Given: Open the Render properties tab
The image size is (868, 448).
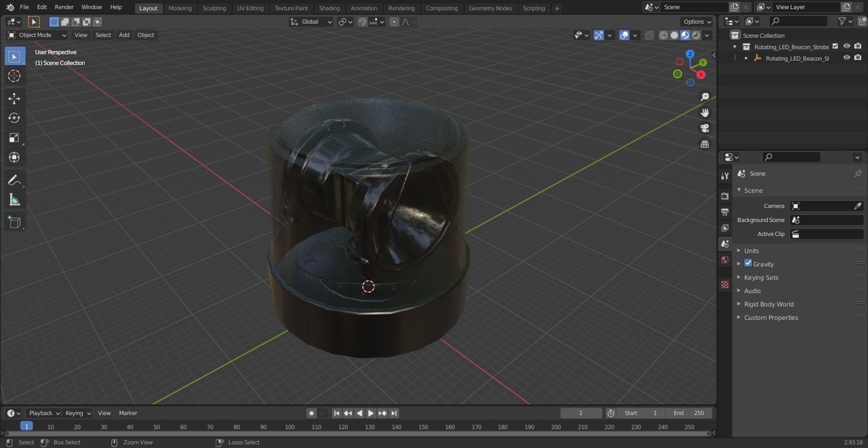Looking at the screenshot, I should point(725,196).
